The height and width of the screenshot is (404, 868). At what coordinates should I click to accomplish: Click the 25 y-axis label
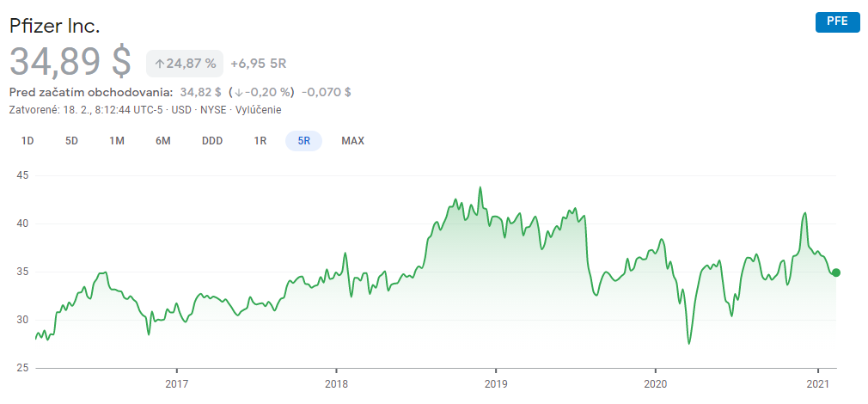pos(23,368)
